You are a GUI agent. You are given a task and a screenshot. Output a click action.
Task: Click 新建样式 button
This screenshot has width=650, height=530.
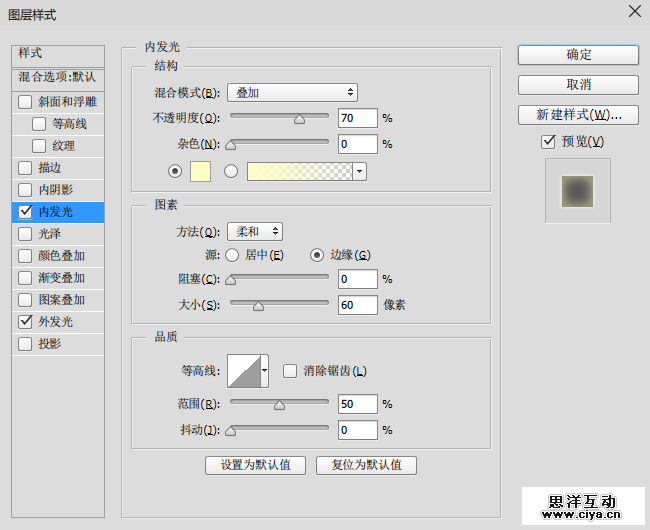coord(578,115)
